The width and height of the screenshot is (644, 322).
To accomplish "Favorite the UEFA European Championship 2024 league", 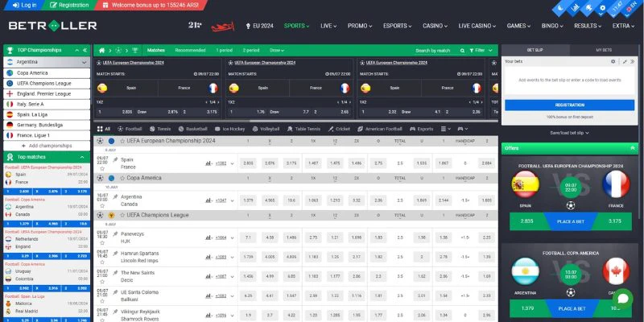I will click(122, 142).
